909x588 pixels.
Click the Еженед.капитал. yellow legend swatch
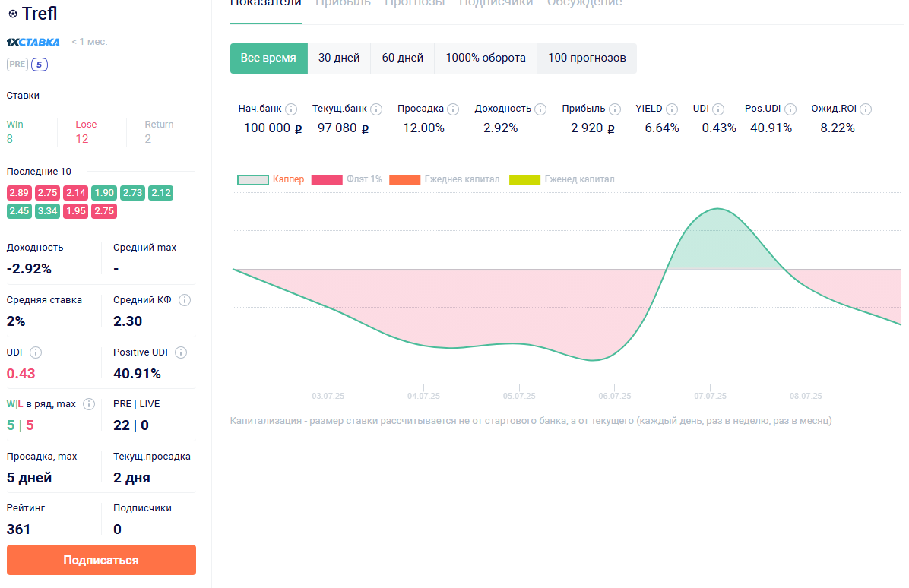(524, 180)
